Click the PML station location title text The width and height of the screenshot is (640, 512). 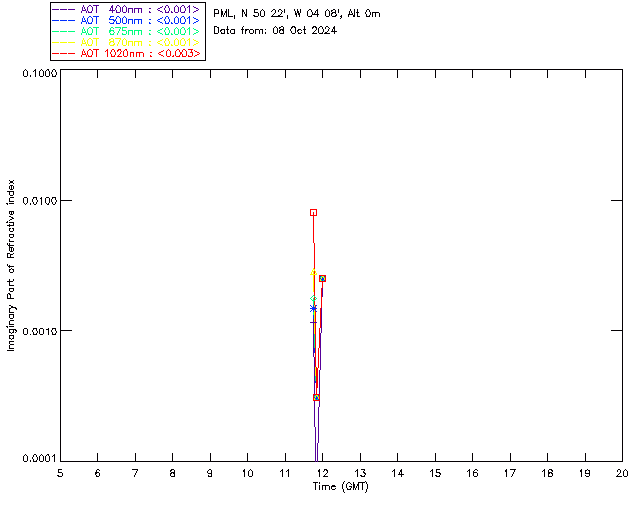click(297, 14)
